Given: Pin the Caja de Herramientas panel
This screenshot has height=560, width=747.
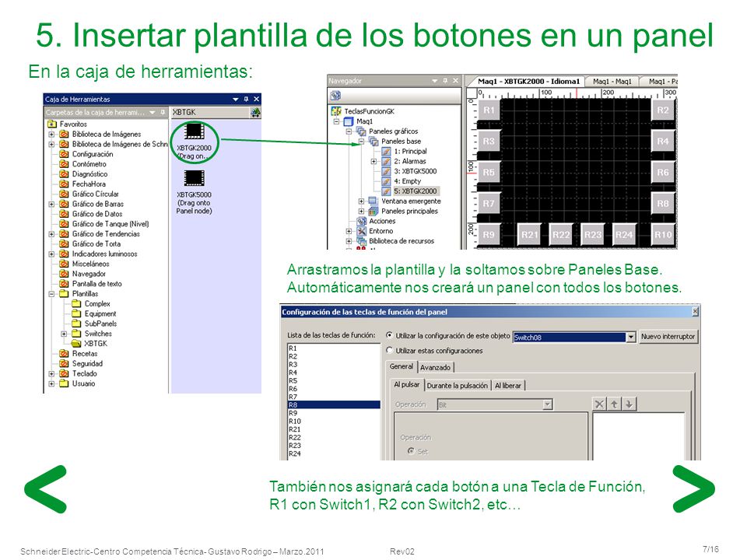Looking at the screenshot, I should [x=247, y=99].
